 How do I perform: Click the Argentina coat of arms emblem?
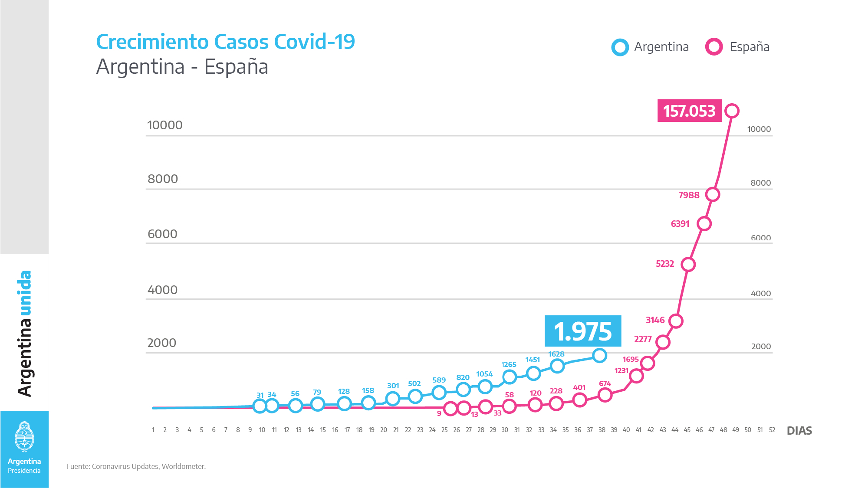[24, 437]
